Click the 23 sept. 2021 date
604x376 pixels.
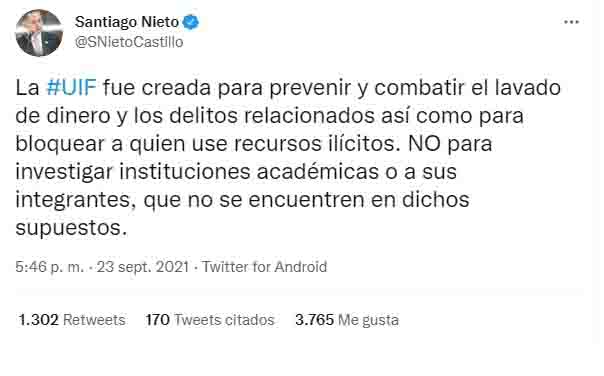point(143,267)
